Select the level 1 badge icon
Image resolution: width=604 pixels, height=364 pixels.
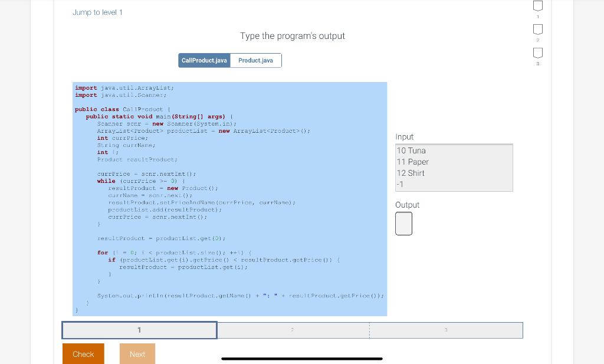[x=537, y=5]
